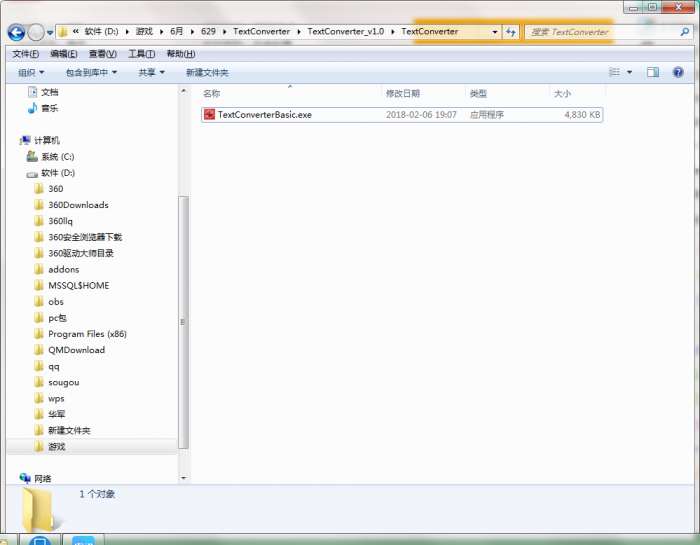Expand the 组织 dropdown
This screenshot has height=545, width=700.
point(31,72)
